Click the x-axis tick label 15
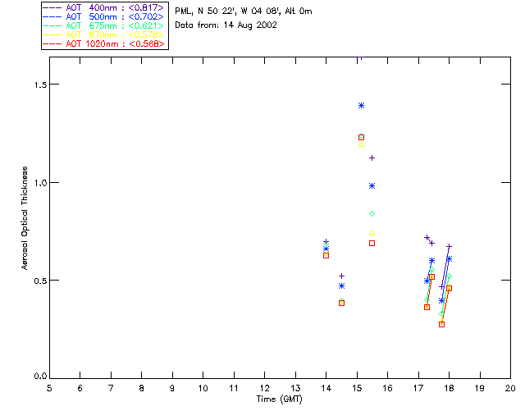Screen dimensions: 525x420 [357, 388]
